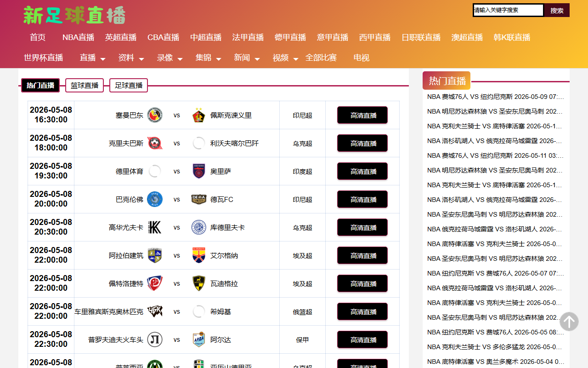Go to the 首页 home page
This screenshot has height=368, width=588.
[38, 37]
